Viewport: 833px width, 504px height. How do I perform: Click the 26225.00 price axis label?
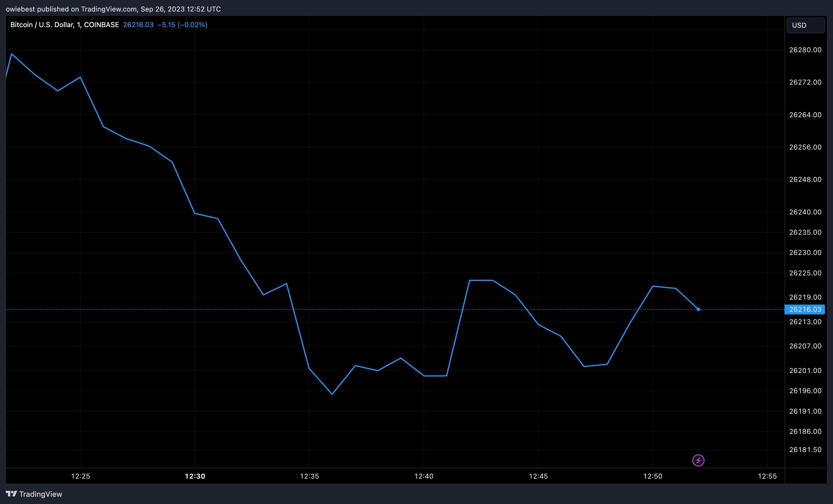tap(805, 273)
